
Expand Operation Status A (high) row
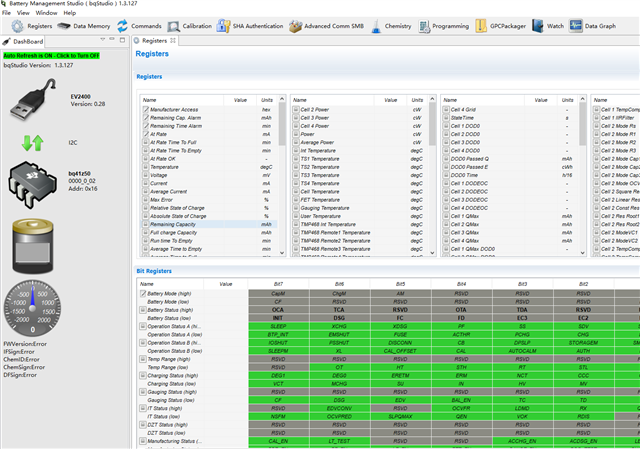(143, 326)
